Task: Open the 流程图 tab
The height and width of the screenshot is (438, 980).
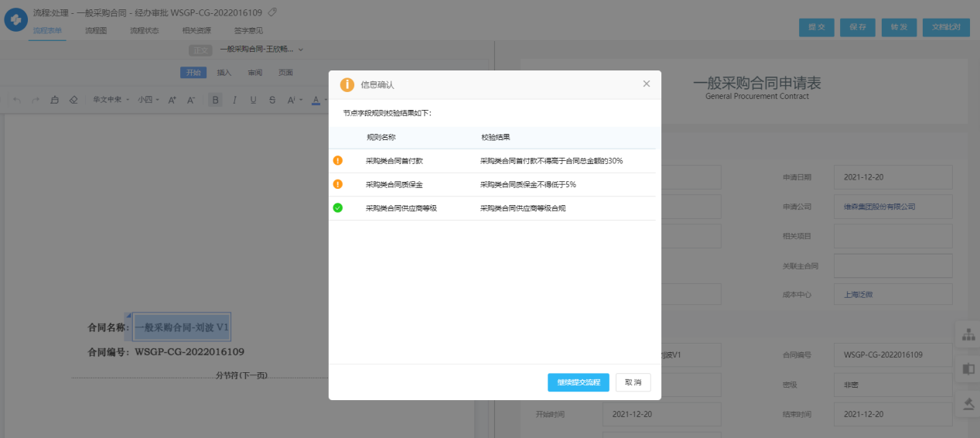Action: point(96,30)
